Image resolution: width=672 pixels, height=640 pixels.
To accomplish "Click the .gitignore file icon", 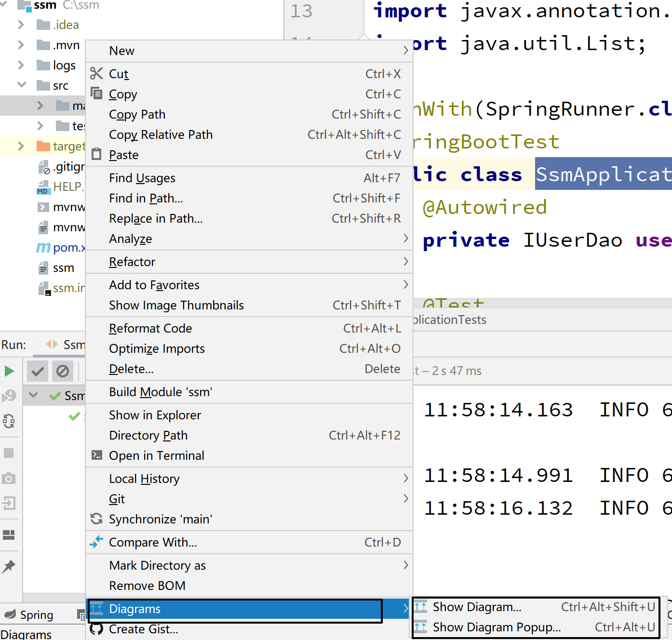I will [44, 167].
